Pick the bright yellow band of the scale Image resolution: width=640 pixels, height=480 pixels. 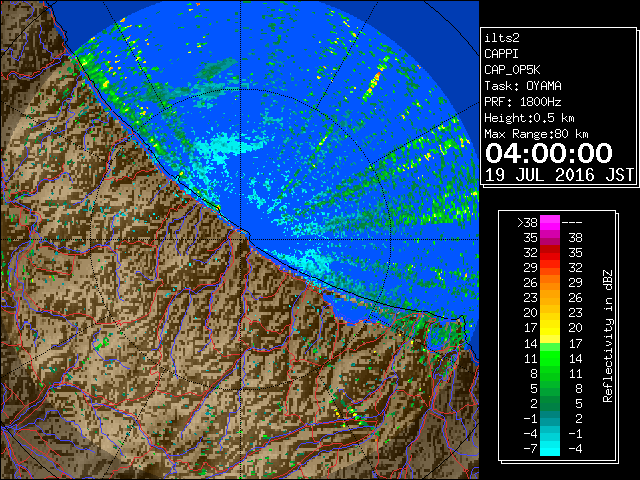[x=550, y=331]
